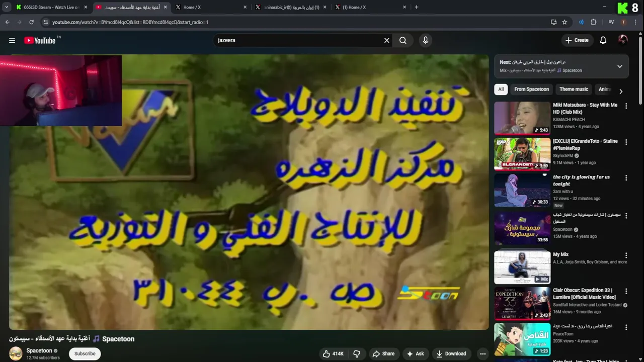Switch to the first Home / X tab
644x362 pixels.
coord(211,7)
